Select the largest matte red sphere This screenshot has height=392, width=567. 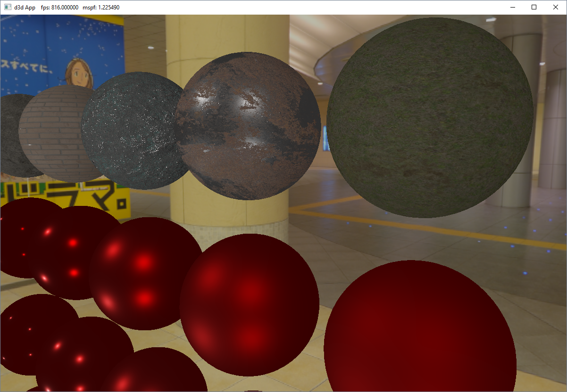point(420,326)
